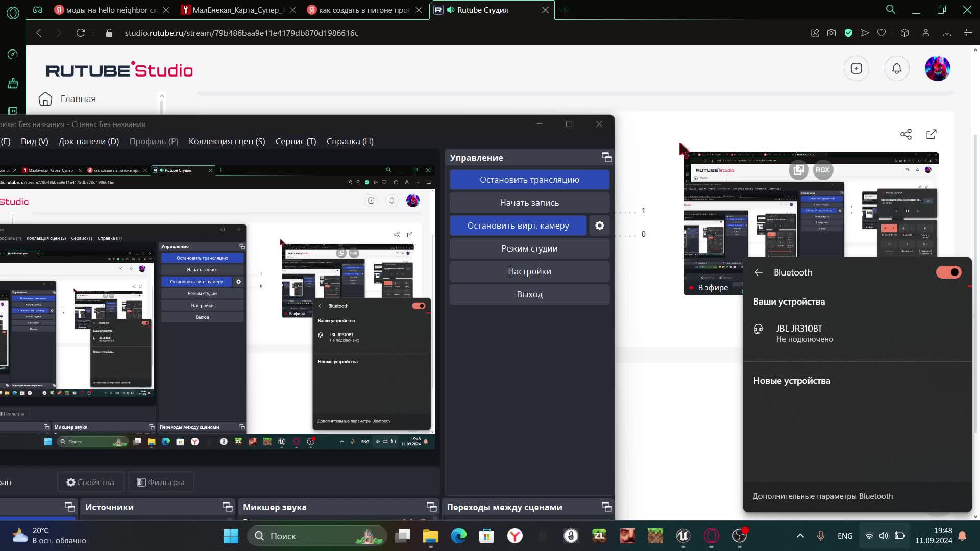Open a new browser tab

click(565, 9)
